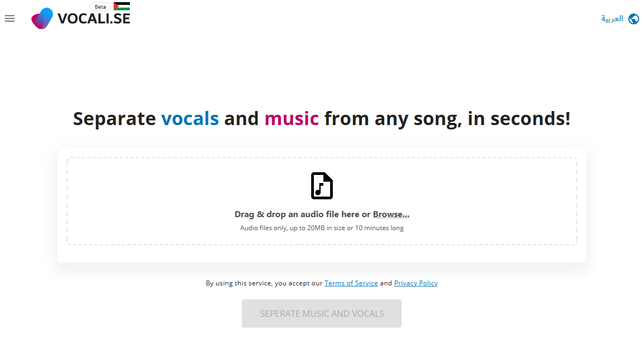Screen dimensions: 644x339
Task: Click the "from any song" headline phrase
Action: pos(393,119)
